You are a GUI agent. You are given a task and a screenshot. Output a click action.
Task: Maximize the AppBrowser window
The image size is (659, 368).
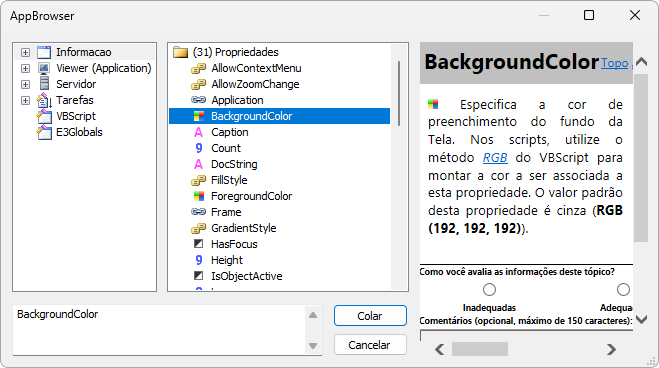point(589,16)
